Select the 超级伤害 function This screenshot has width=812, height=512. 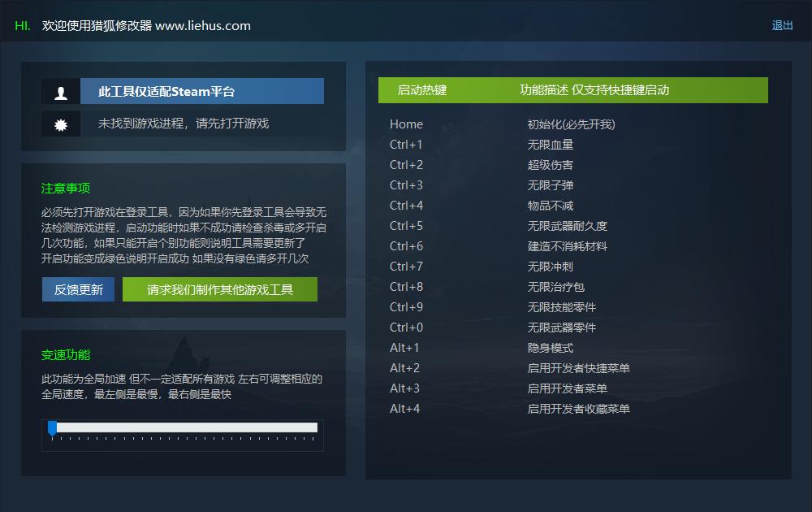[550, 165]
